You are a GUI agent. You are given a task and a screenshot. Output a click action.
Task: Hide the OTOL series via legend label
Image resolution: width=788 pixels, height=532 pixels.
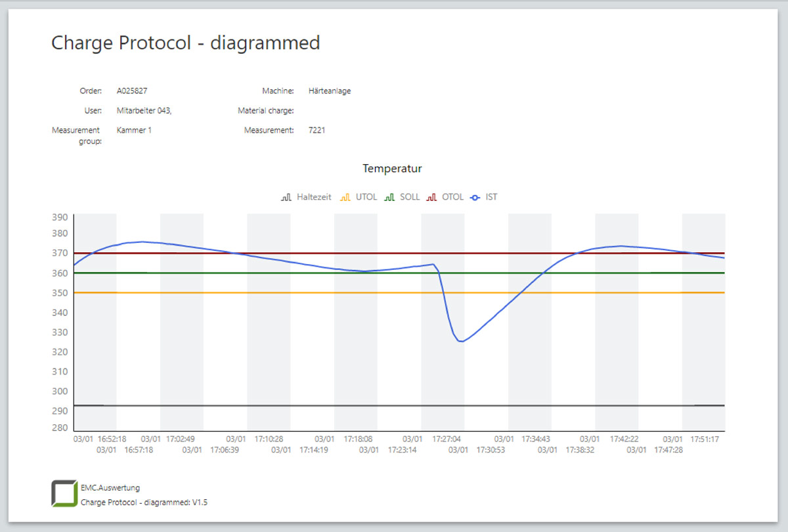click(452, 197)
